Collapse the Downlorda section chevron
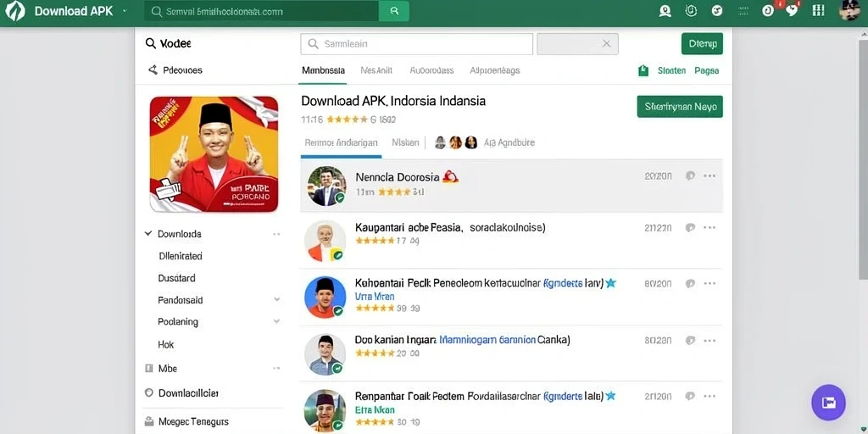 point(148,234)
